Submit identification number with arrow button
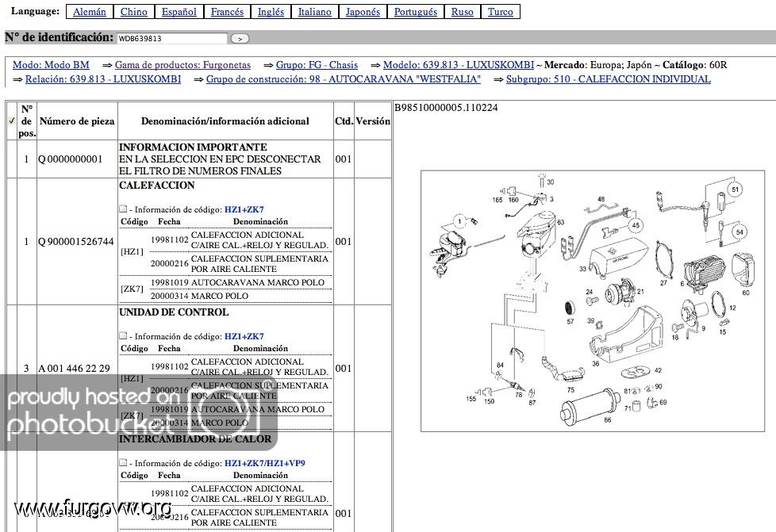The image size is (776, 532). [x=240, y=39]
